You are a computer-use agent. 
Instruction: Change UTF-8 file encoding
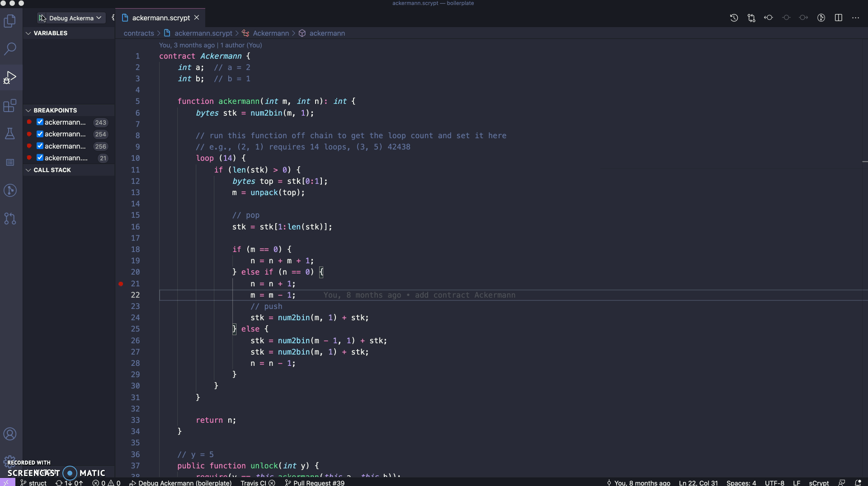coord(774,483)
